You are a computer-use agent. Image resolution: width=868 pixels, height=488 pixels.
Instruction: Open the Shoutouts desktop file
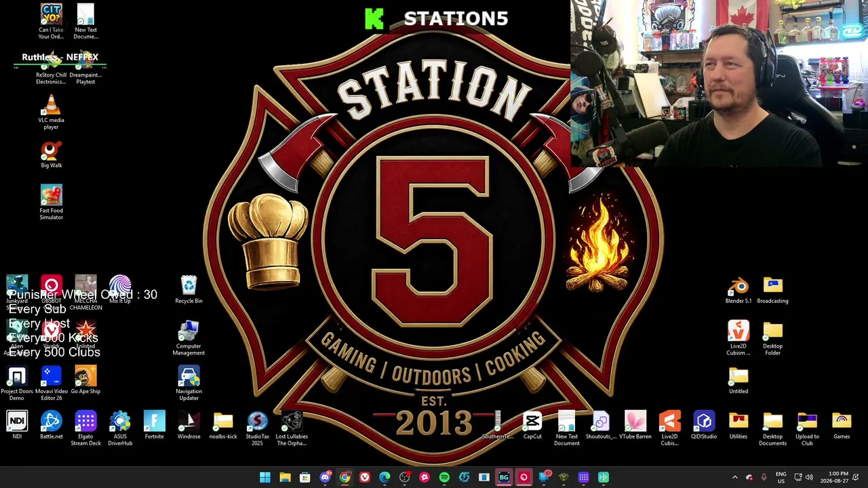click(x=601, y=426)
